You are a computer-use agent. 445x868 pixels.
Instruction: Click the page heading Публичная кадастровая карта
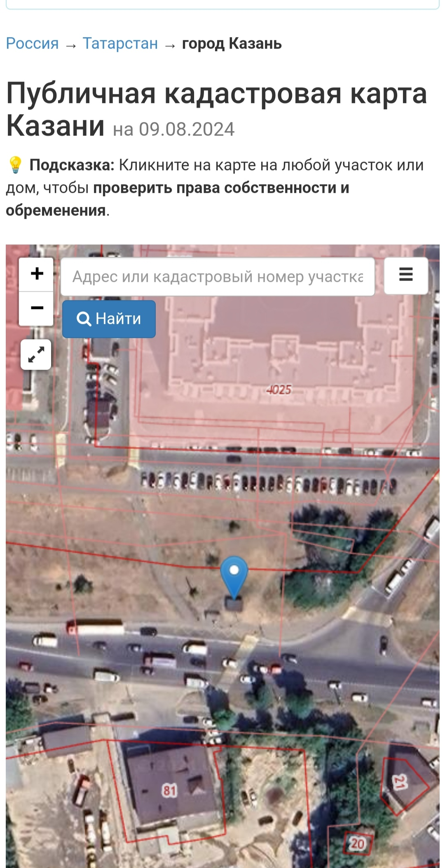[x=216, y=94]
